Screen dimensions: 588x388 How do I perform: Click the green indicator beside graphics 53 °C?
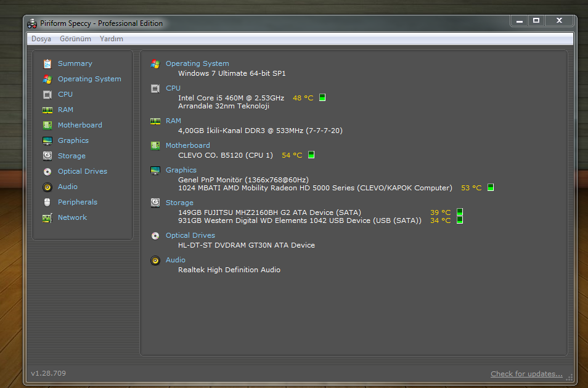[x=491, y=187]
